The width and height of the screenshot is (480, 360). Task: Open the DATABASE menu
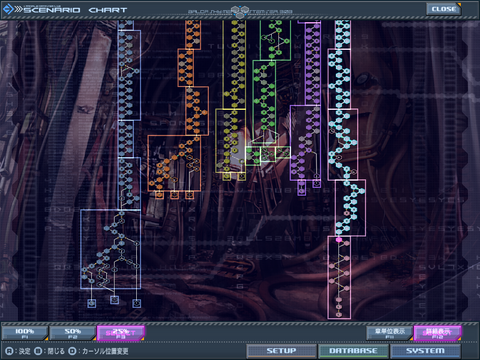(353, 351)
